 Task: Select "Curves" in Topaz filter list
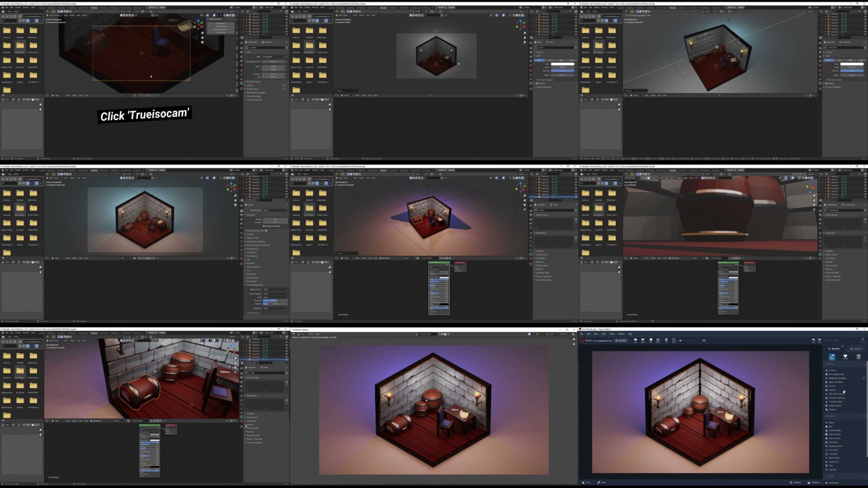(x=831, y=386)
